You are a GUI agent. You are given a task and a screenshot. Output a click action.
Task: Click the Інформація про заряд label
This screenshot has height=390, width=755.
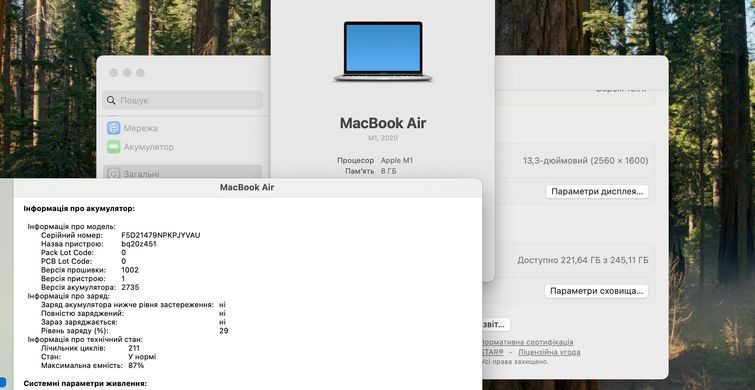[x=68, y=296]
